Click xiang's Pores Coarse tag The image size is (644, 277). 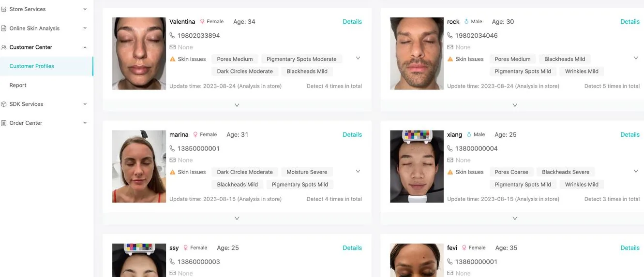pos(511,172)
